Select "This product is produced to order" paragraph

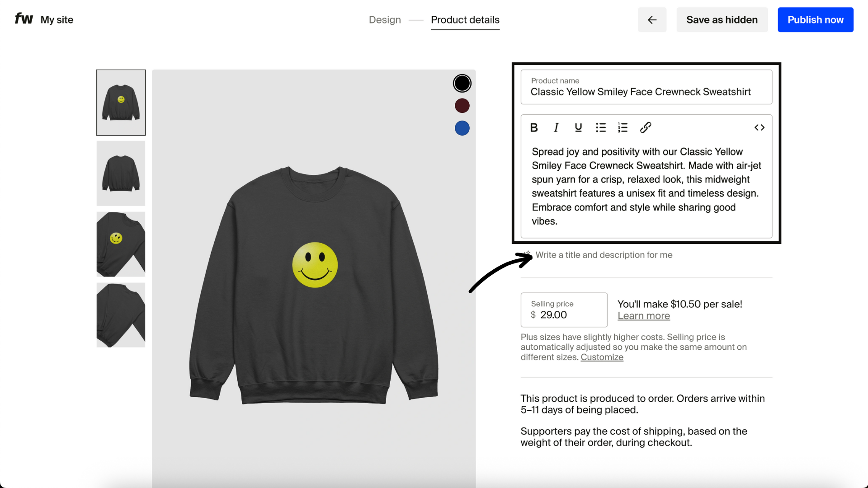click(x=642, y=404)
